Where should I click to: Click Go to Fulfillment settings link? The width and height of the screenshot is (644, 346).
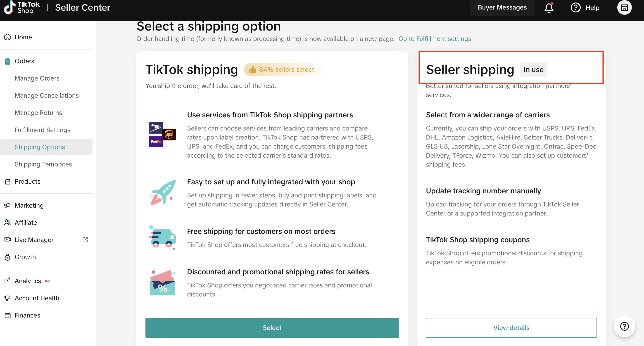(x=435, y=39)
